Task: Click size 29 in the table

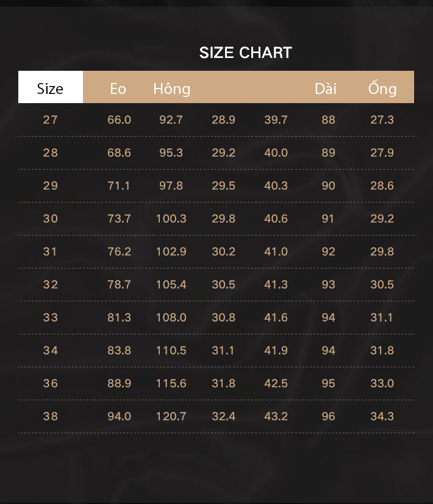Action: pos(51,185)
